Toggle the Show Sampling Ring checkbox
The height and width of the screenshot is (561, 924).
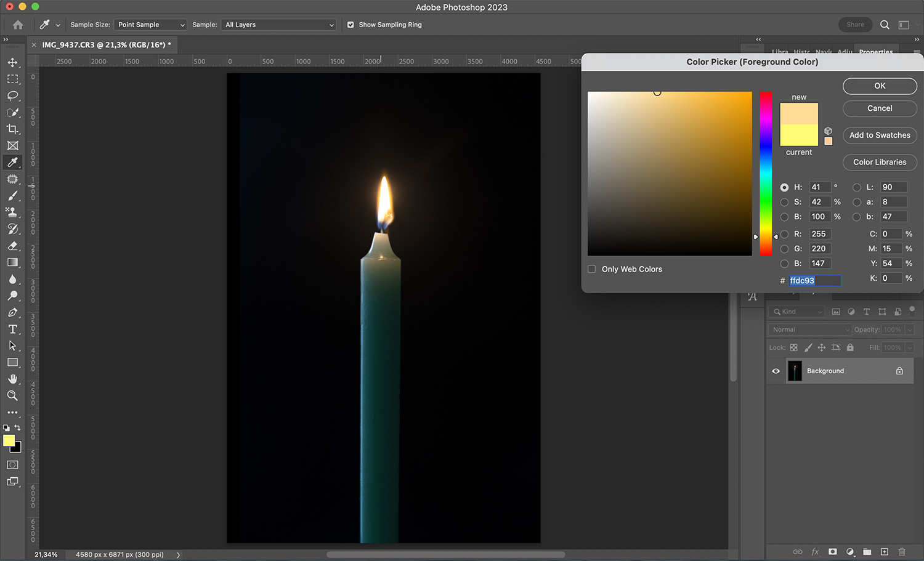[x=351, y=25]
